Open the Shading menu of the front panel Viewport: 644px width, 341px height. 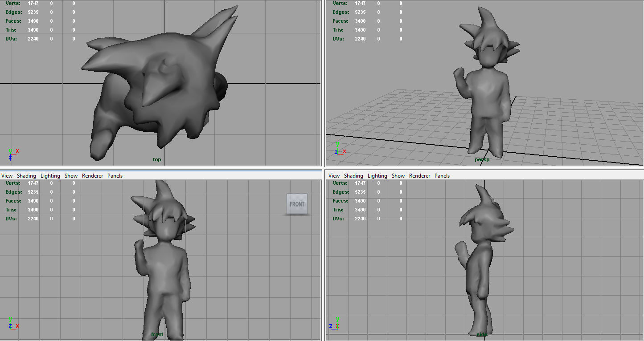coord(26,176)
